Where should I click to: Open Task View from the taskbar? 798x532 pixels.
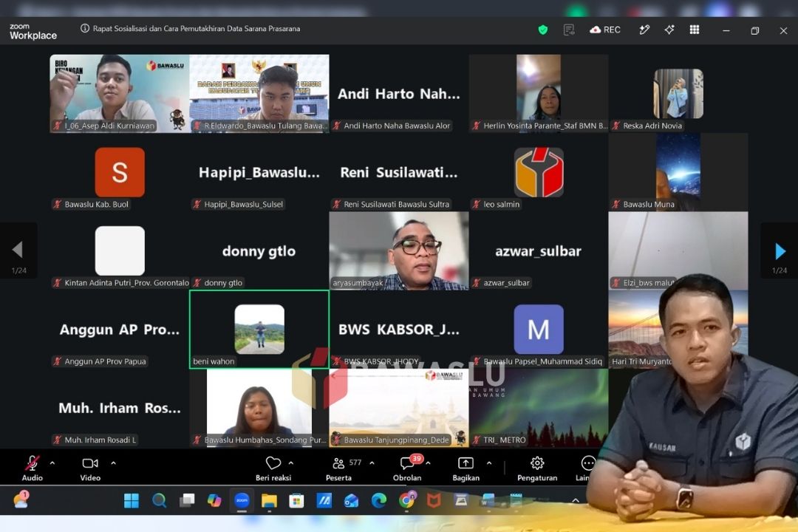(x=187, y=501)
